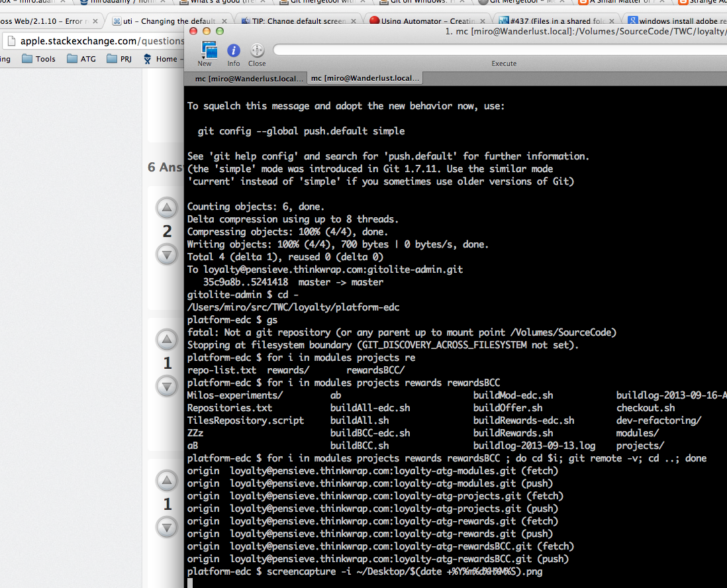Click the '35c9a8b..5241418 master -> master' line

[x=293, y=282]
